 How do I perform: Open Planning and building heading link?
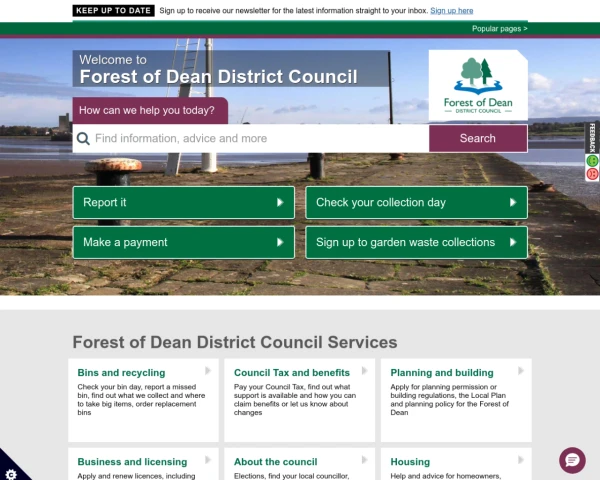point(442,372)
